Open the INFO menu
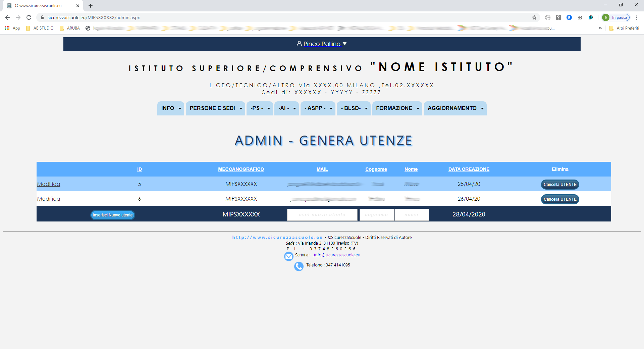Image resolution: width=644 pixels, height=349 pixels. coord(171,108)
